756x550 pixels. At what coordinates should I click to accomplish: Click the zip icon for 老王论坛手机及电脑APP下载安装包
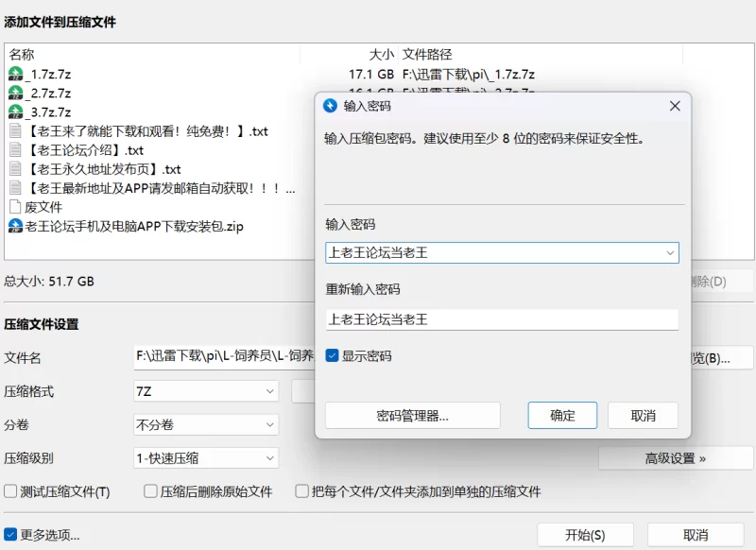(15, 226)
